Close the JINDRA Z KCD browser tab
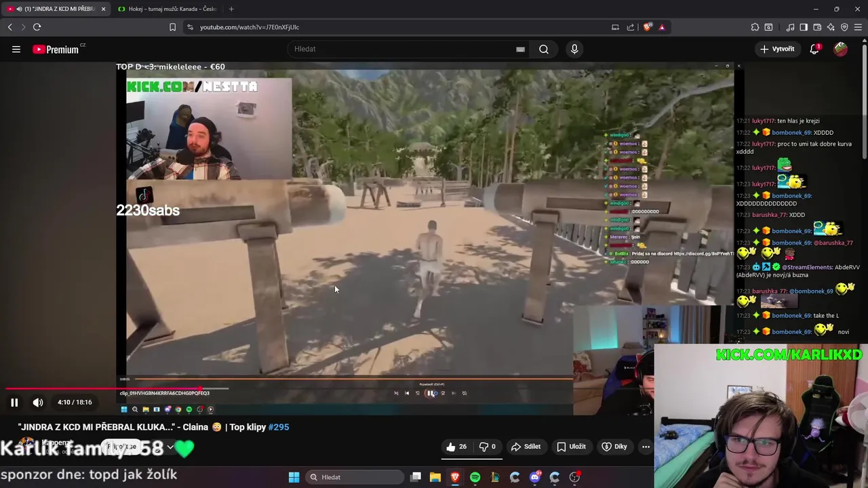The image size is (868, 488). [x=103, y=9]
